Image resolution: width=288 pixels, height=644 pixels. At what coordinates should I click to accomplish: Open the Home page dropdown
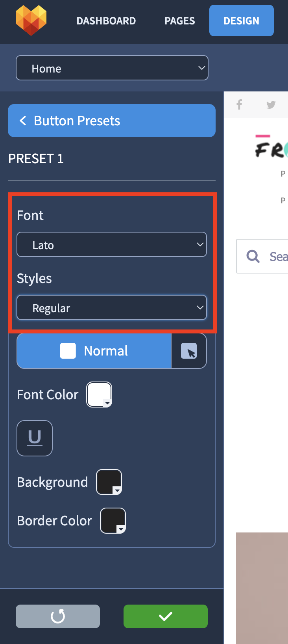coord(112,68)
